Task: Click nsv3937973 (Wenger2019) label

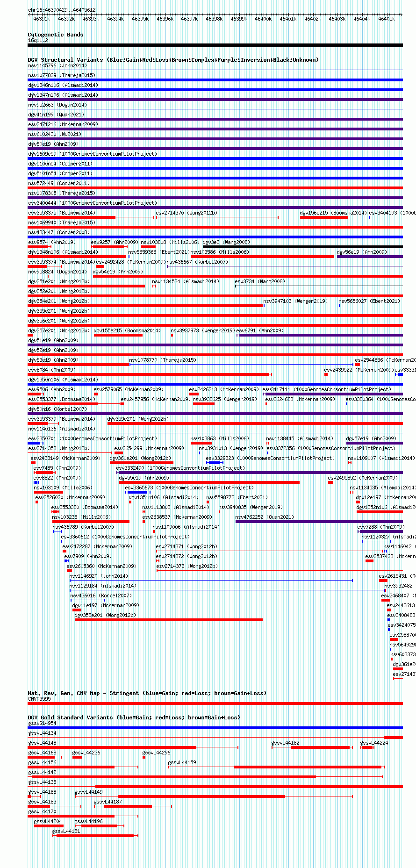Action: pyautogui.click(x=203, y=330)
